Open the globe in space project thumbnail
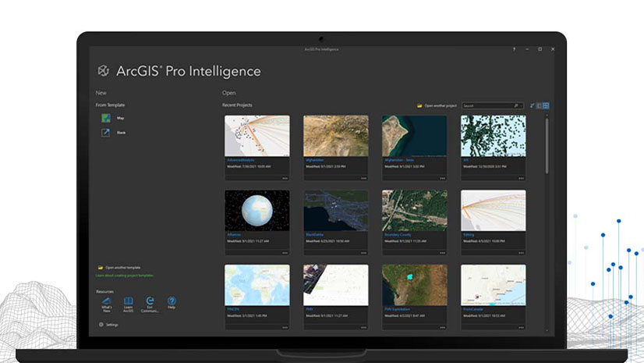644x363 pixels. (257, 210)
